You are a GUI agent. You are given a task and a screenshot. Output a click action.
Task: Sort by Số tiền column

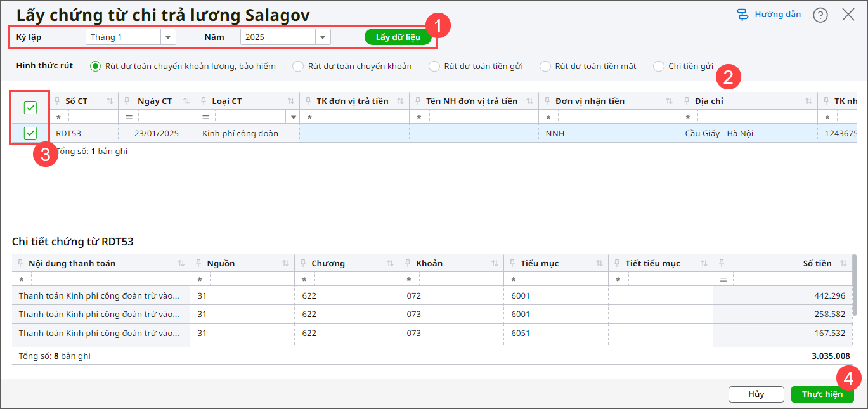843,264
